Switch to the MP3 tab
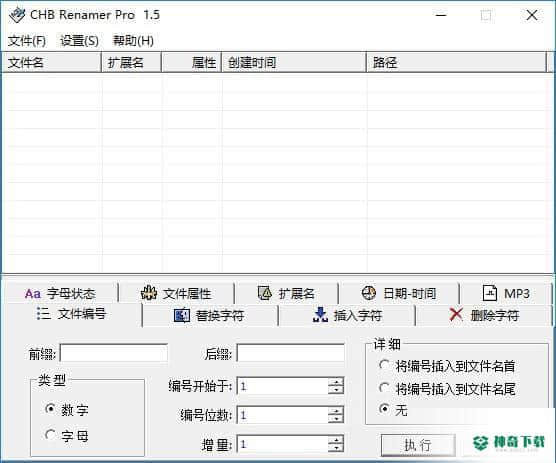This screenshot has height=463, width=556. coord(506,294)
